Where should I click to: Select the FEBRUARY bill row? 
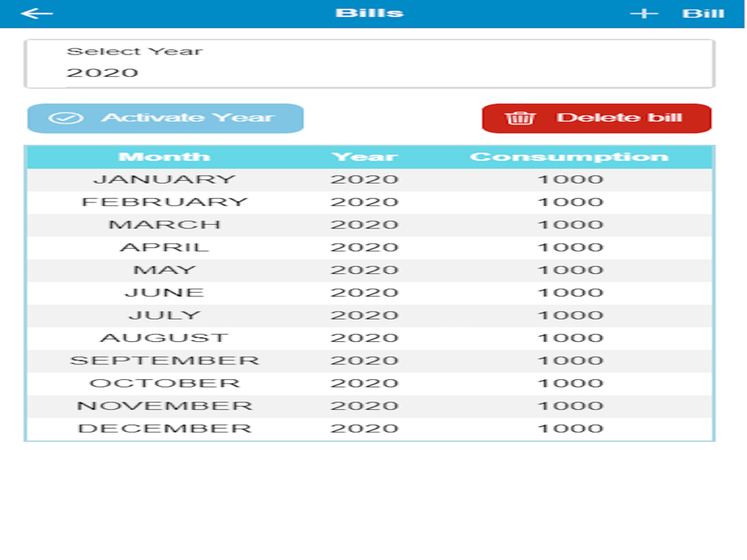pos(370,202)
